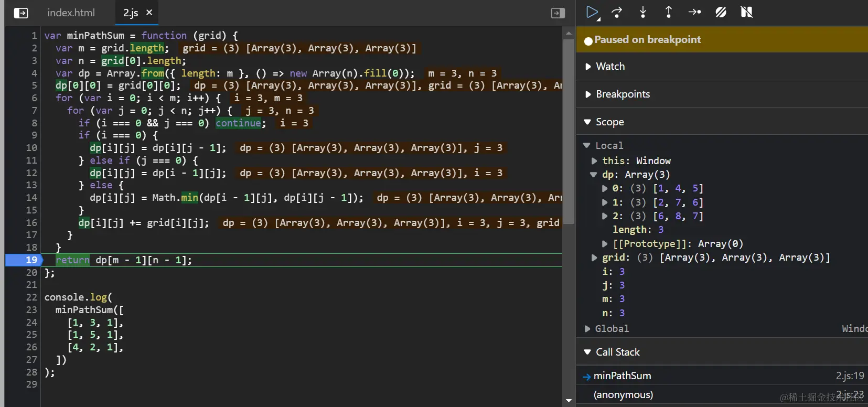Resume script execution with the play icon
Screen dimensions: 868x407
[x=592, y=12]
